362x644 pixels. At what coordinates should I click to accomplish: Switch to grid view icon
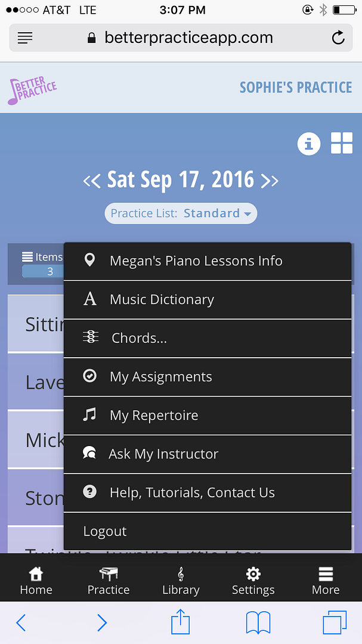(x=342, y=143)
